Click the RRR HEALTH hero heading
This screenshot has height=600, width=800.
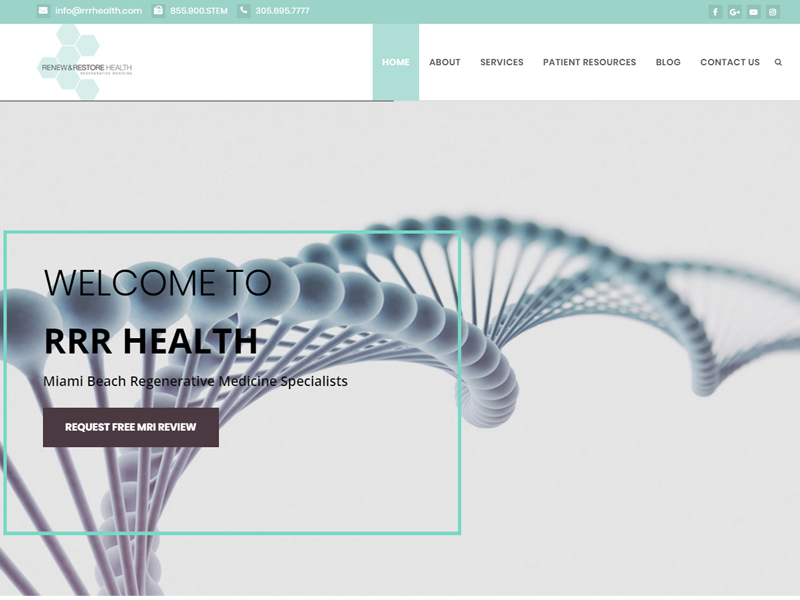pyautogui.click(x=151, y=341)
